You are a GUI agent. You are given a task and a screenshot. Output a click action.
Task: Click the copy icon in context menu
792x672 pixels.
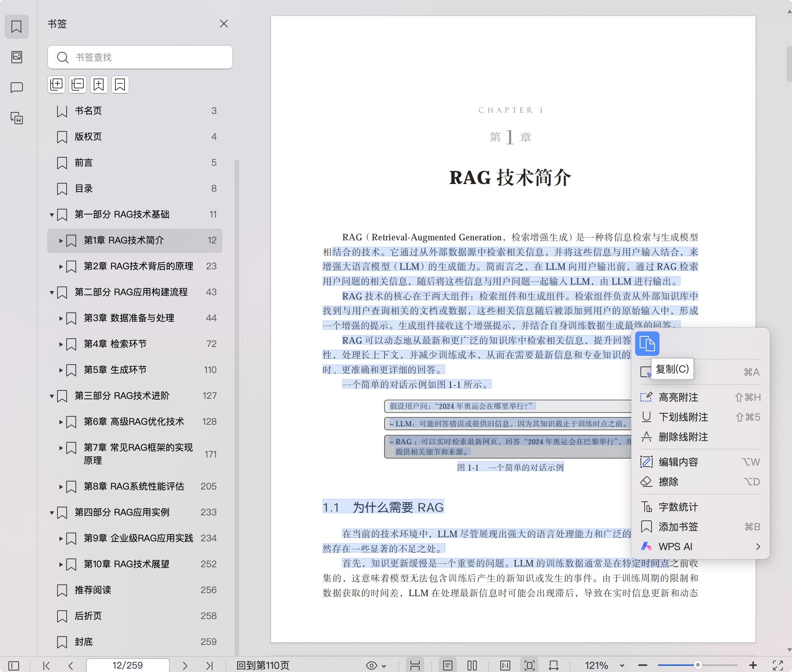tap(647, 344)
